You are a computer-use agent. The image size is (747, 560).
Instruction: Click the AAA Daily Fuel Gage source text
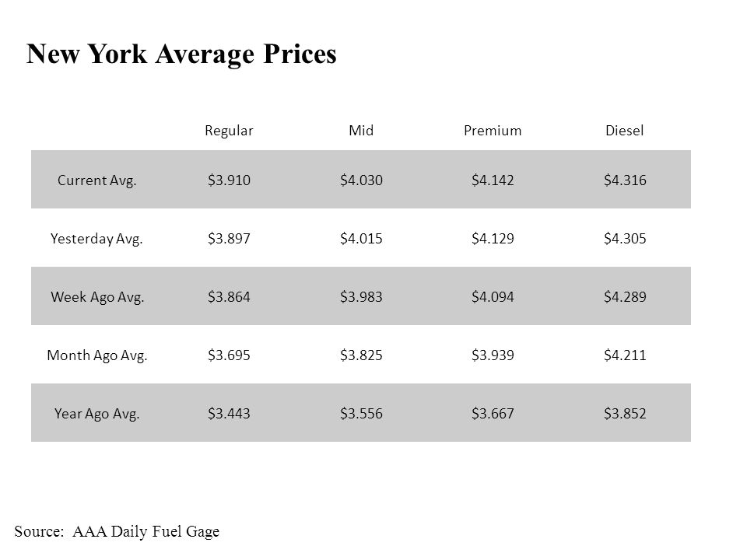146,531
